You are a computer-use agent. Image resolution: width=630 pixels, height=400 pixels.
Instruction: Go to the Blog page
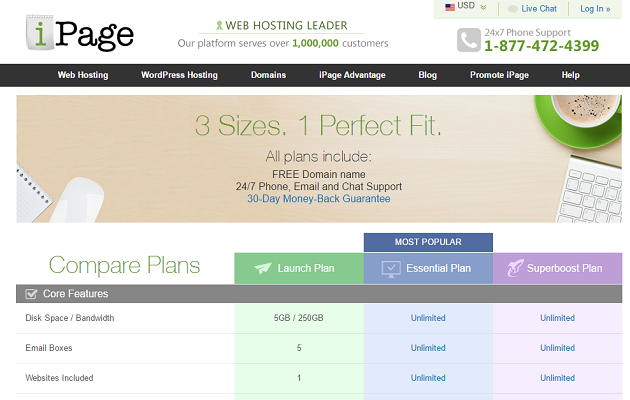[428, 75]
